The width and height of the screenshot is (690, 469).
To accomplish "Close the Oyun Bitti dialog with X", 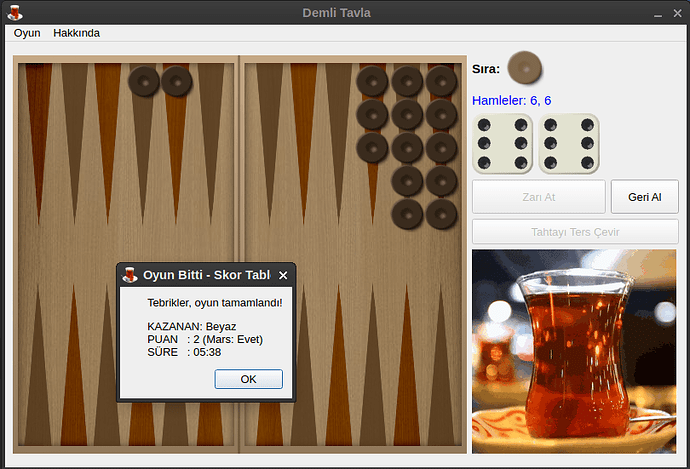I will click(x=283, y=276).
